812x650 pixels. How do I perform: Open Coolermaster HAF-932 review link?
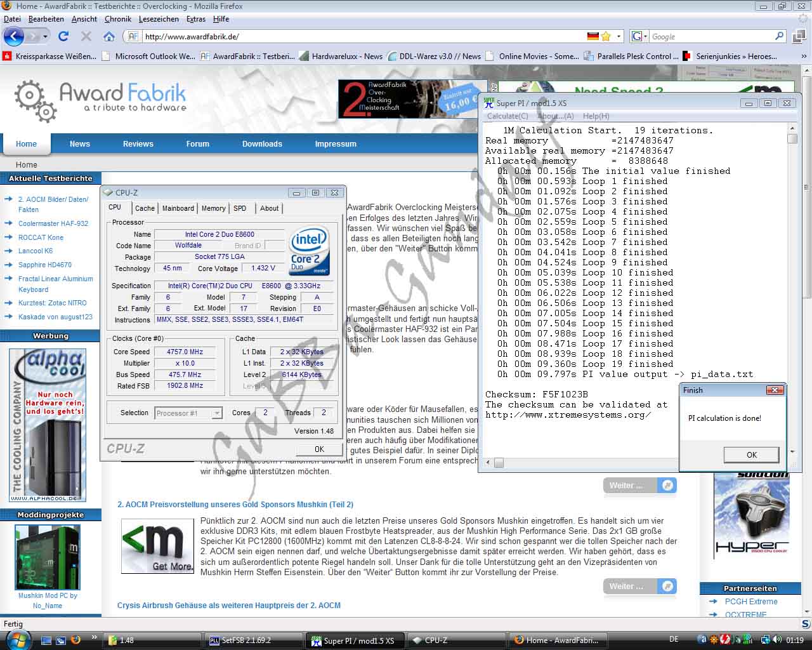click(x=53, y=223)
